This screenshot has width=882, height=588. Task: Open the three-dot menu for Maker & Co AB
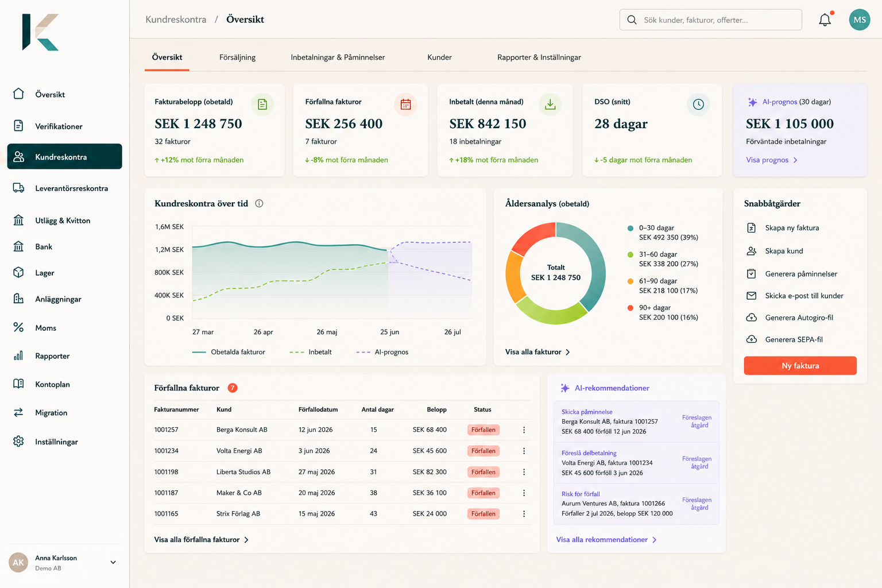524,493
